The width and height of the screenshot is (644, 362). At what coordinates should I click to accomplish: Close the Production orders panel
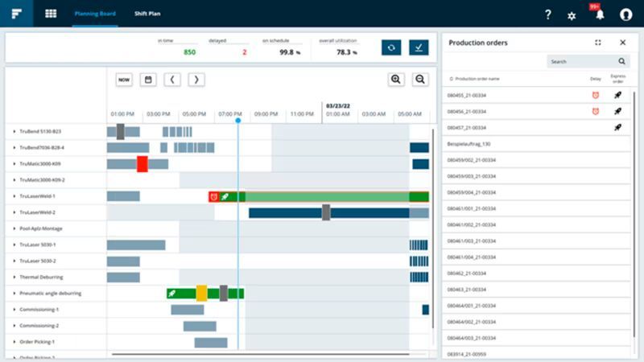(x=622, y=43)
